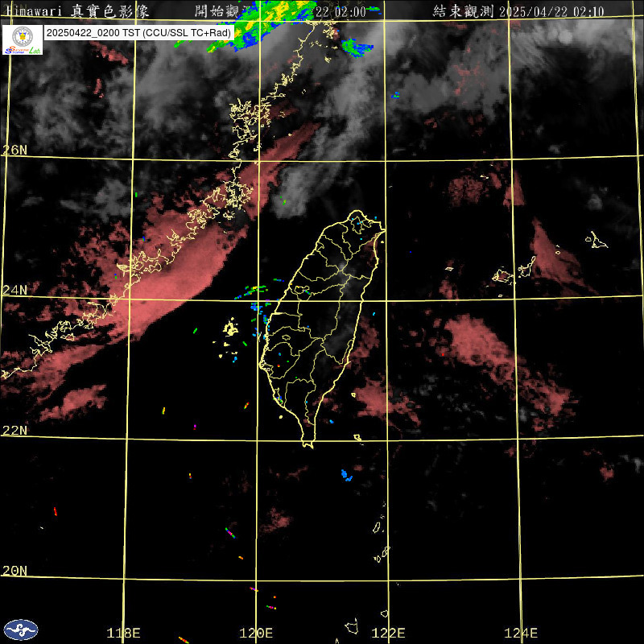Select the 20250422_0200 TST (CCU/SSL TC+Rad) label

pos(138,33)
